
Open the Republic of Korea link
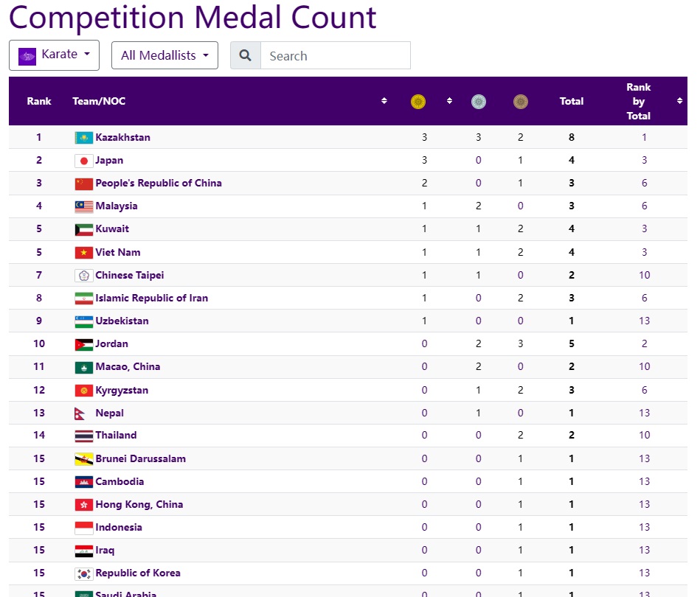(137, 573)
